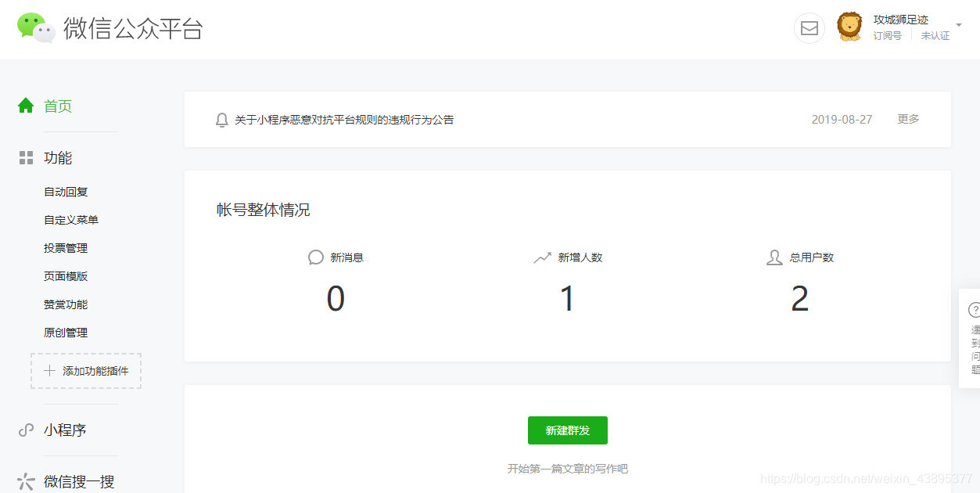Click the 新增人数 count 1

click(x=568, y=299)
